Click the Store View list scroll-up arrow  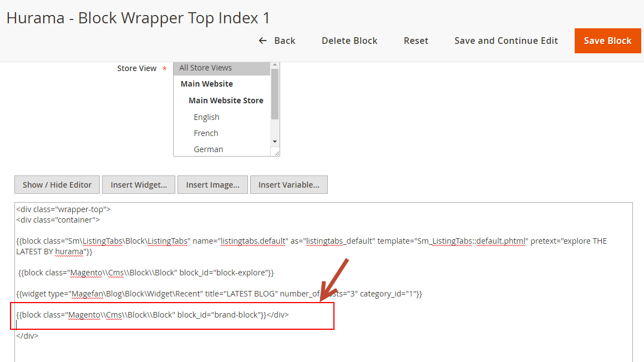coord(275,65)
